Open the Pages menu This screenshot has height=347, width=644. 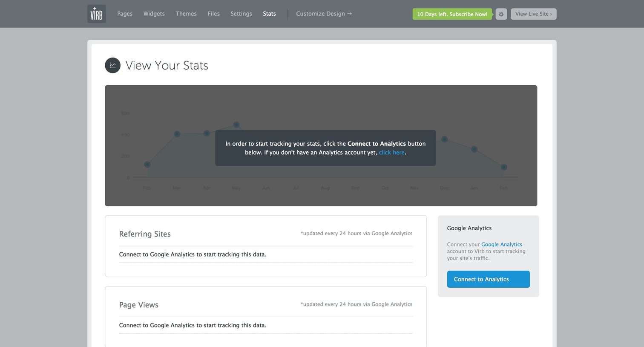pyautogui.click(x=125, y=14)
